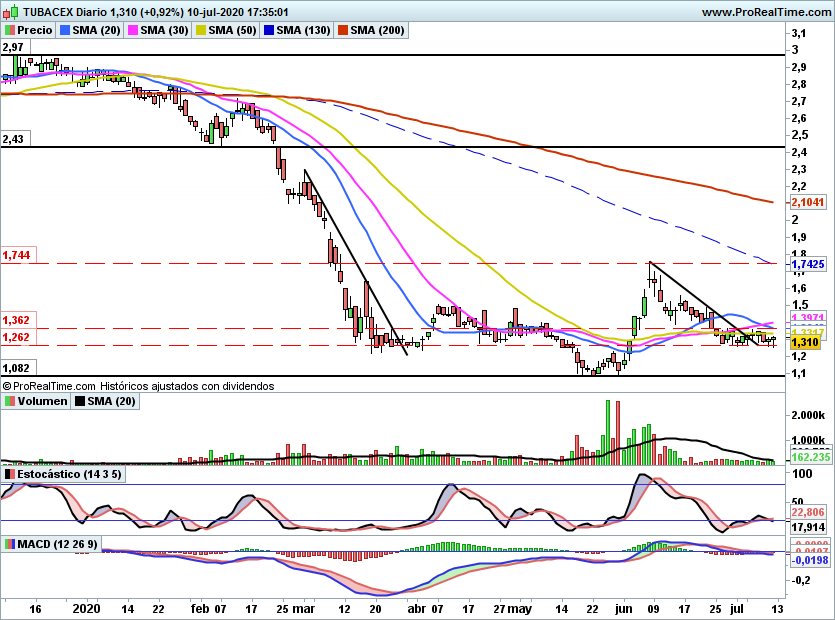Click the 2,1041 SMA 200 value tag

[807, 202]
